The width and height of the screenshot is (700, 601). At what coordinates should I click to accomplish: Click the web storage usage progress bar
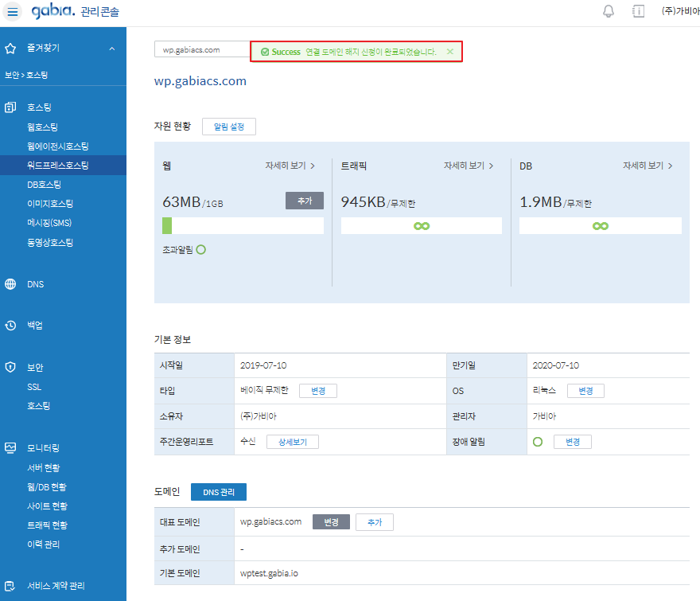tap(243, 225)
